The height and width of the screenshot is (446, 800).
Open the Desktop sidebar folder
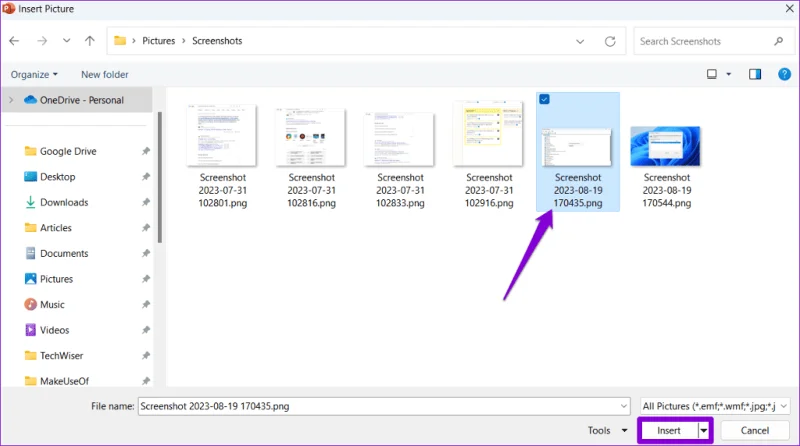coord(57,177)
